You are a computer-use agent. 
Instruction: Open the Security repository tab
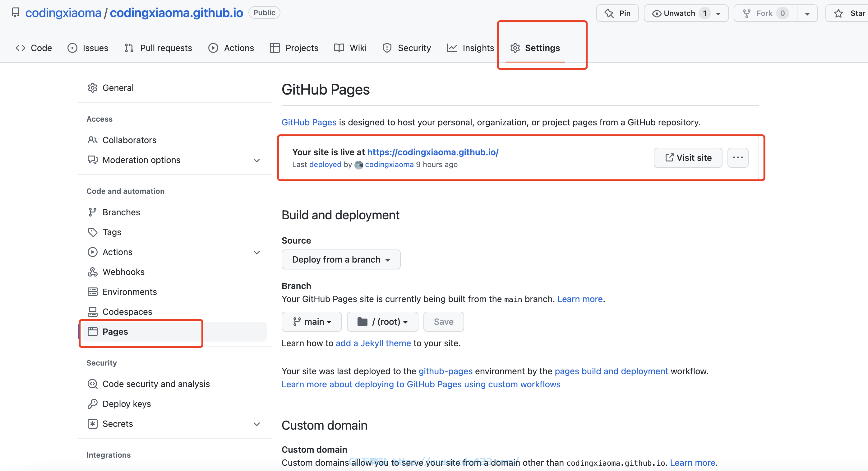[406, 48]
